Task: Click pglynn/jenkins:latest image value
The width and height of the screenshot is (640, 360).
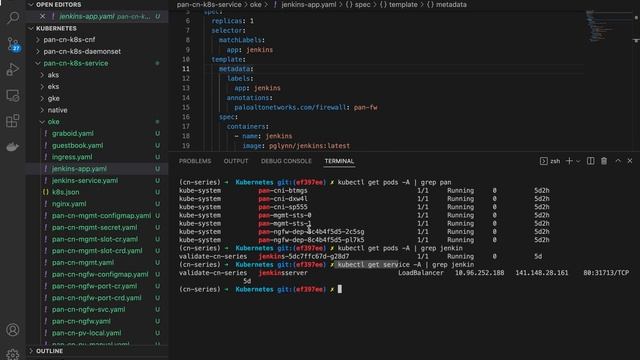Action: coord(309,146)
